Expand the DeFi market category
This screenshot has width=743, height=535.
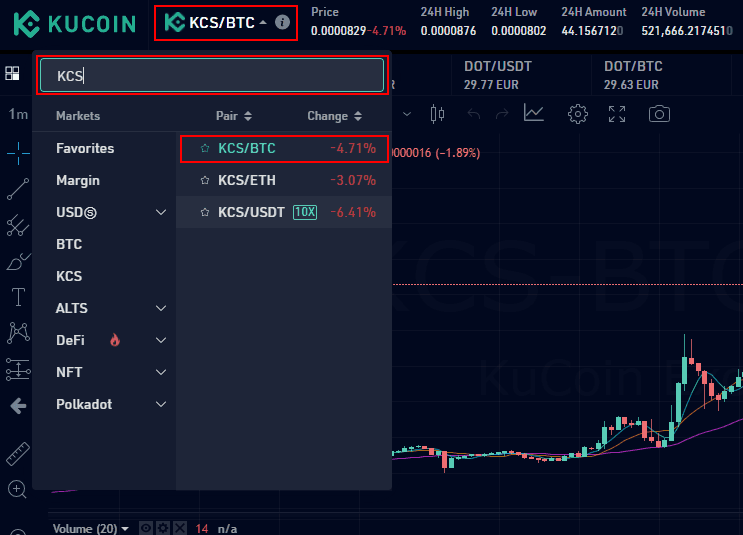161,341
